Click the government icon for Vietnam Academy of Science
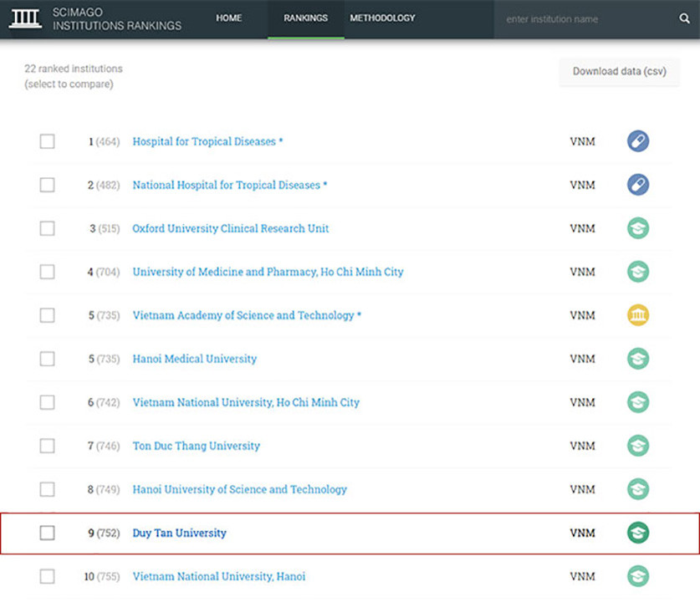This screenshot has width=700, height=602. click(638, 315)
